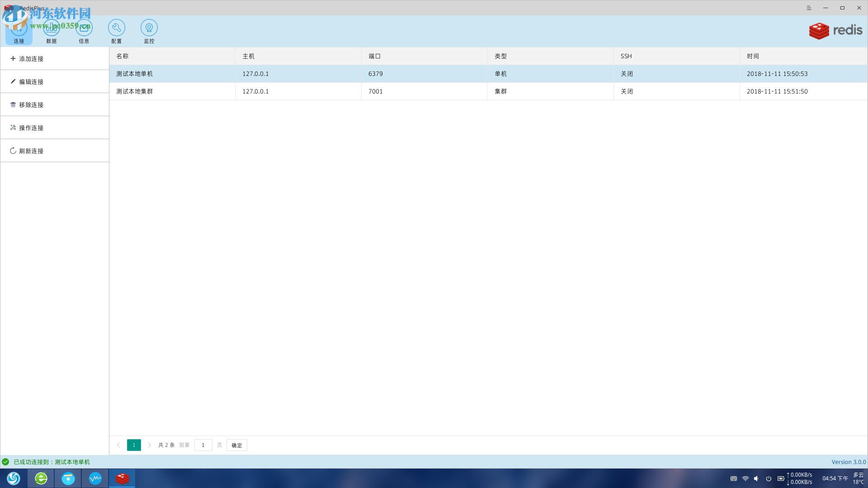Go to previous page arrow in pagination

pos(118,445)
